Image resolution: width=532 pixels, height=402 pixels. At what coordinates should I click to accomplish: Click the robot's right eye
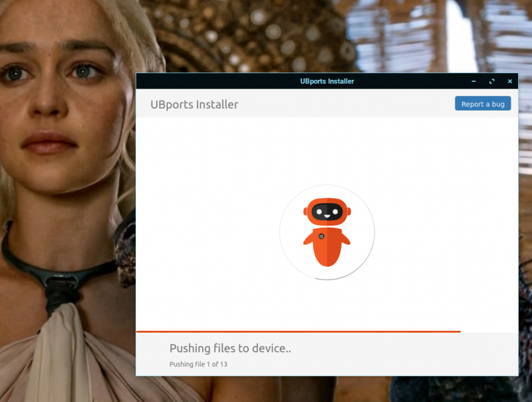click(335, 212)
